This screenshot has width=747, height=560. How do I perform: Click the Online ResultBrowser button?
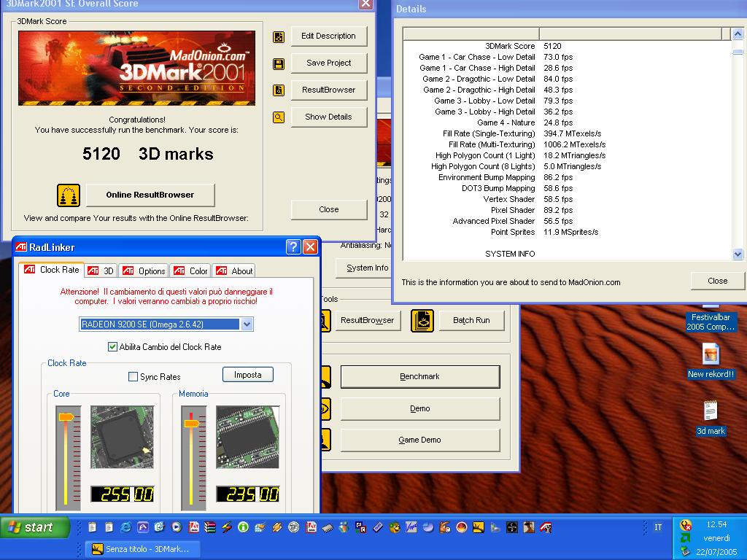tap(150, 195)
